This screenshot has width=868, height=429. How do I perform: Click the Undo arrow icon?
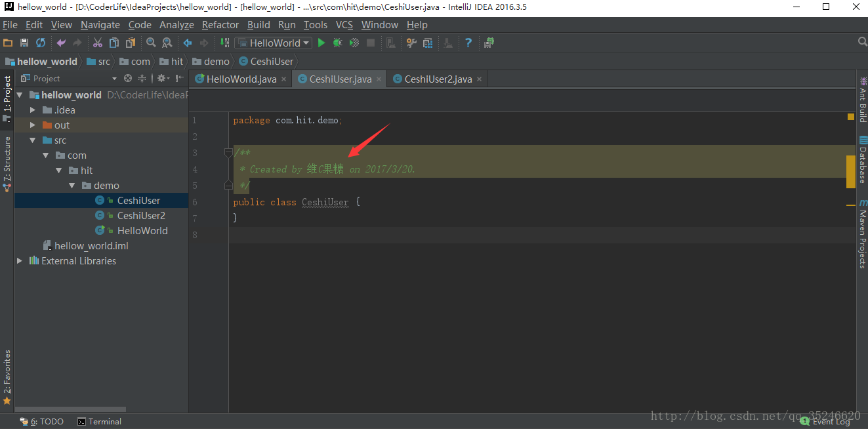point(61,43)
